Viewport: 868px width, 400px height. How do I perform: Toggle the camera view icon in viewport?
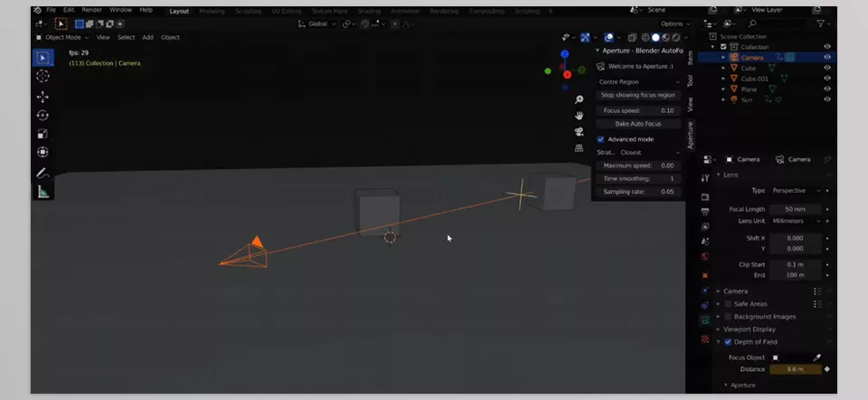tap(579, 132)
